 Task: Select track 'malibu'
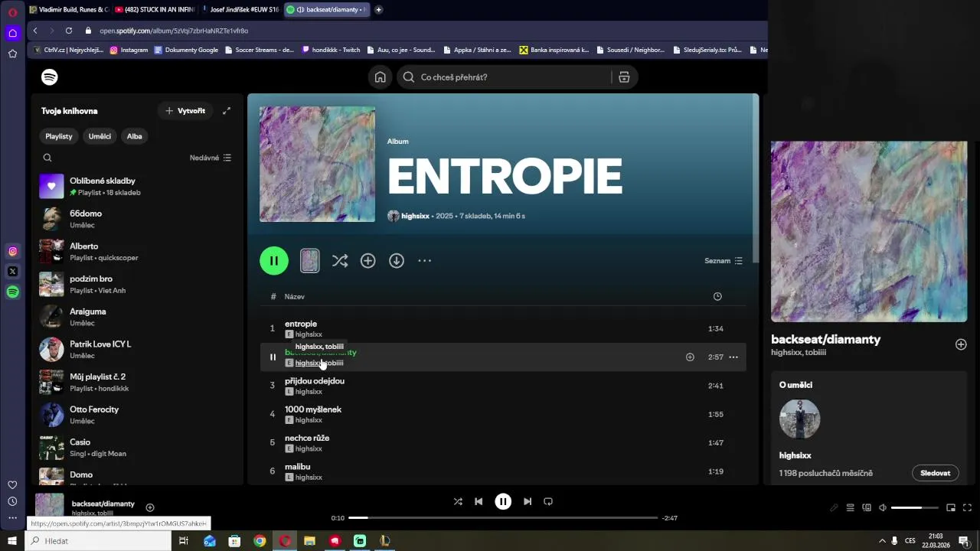coord(503,471)
